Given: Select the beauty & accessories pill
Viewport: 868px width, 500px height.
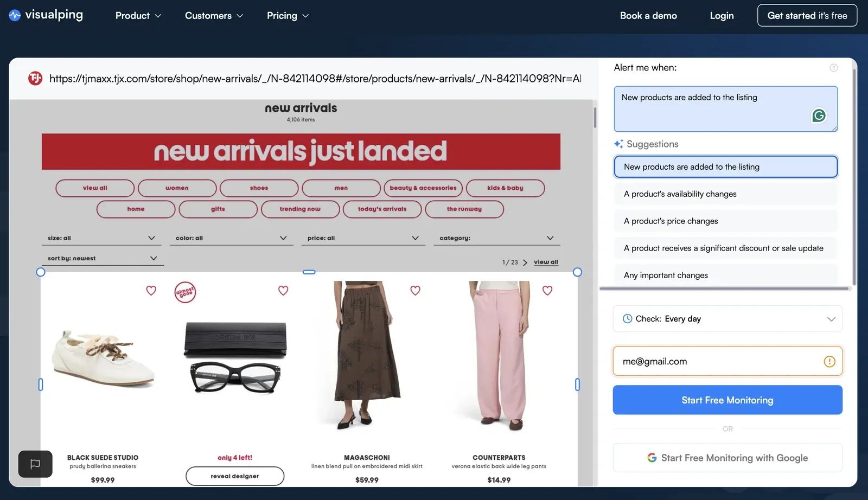Looking at the screenshot, I should coord(423,188).
